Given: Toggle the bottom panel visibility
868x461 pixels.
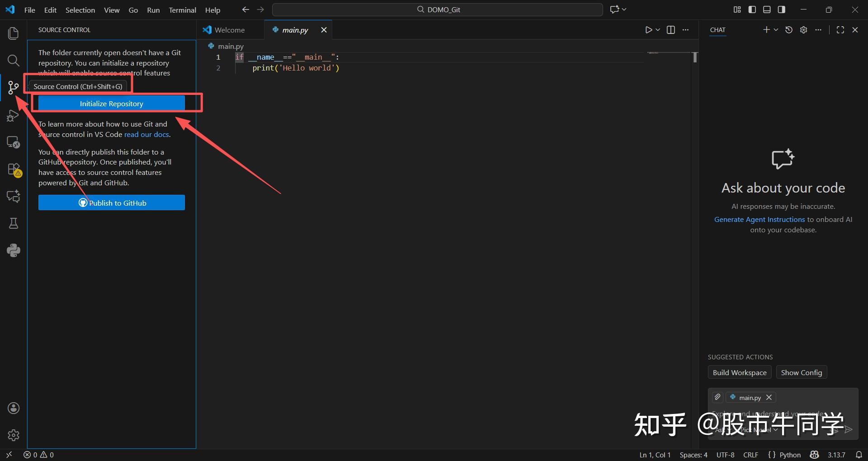Looking at the screenshot, I should [767, 9].
